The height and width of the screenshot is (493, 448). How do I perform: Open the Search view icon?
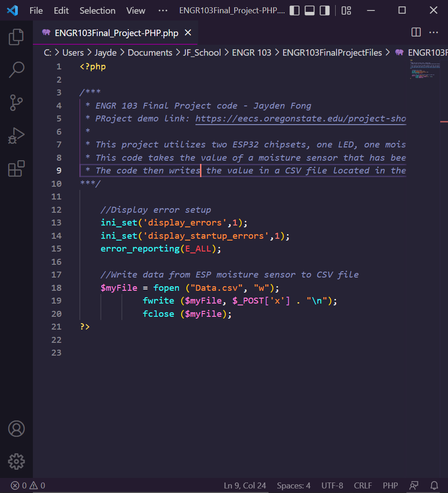coord(16,70)
